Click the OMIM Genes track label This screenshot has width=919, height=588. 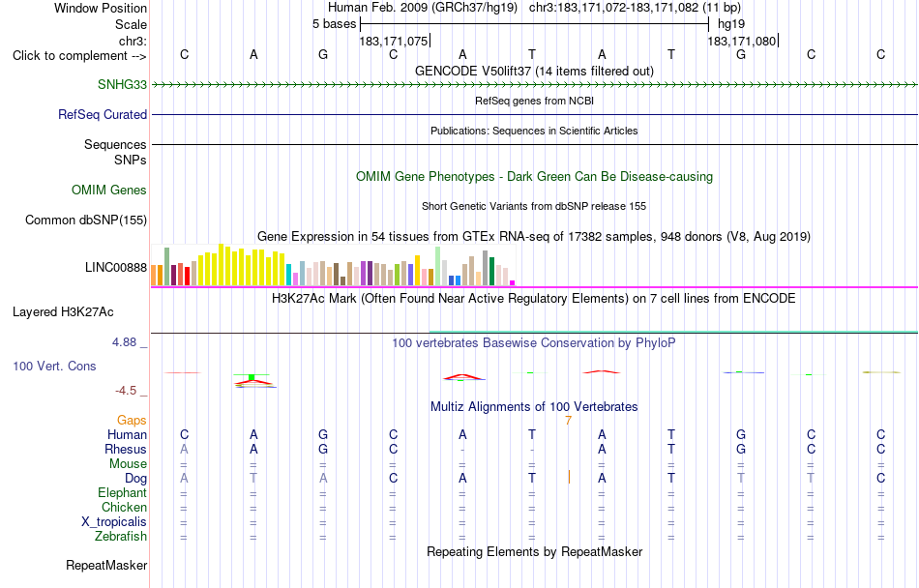(108, 190)
